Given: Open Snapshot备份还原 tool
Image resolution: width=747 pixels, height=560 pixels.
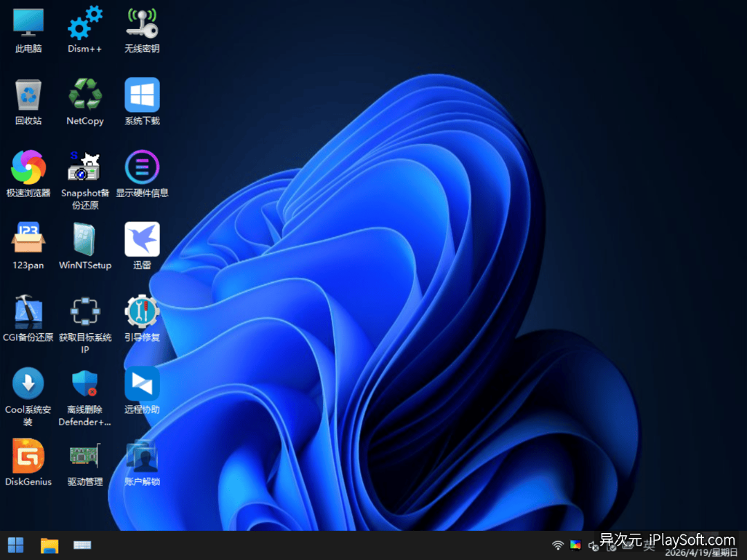Looking at the screenshot, I should (85, 180).
